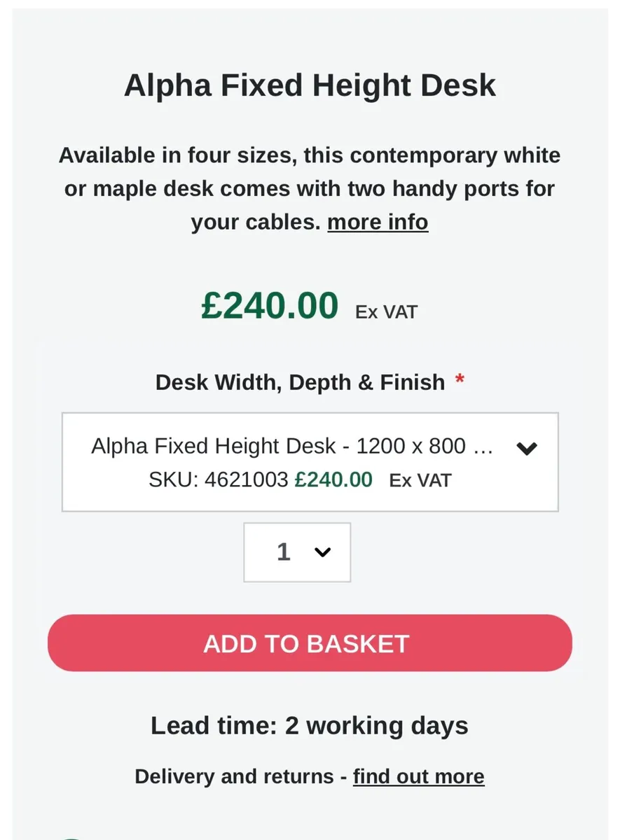Click the truncation ellipsis in the variant selector
The width and height of the screenshot is (620, 840).
pos(483,447)
